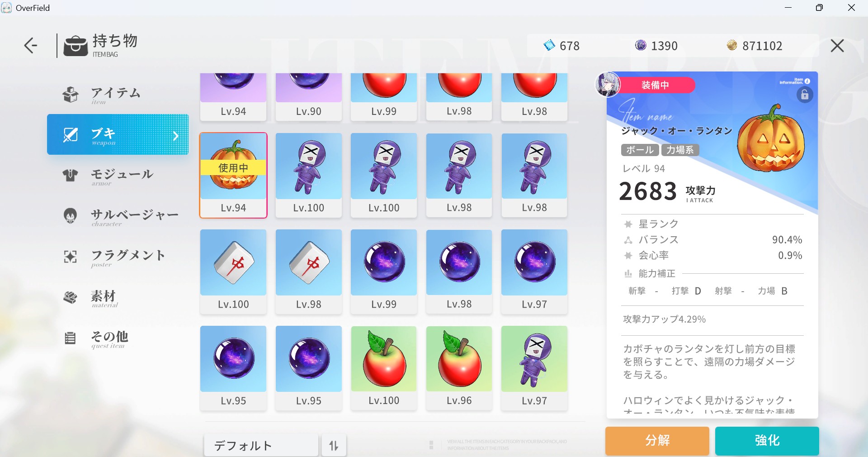Open the フラグメント poster icon
Screen dimensions: 868x457
point(70,257)
